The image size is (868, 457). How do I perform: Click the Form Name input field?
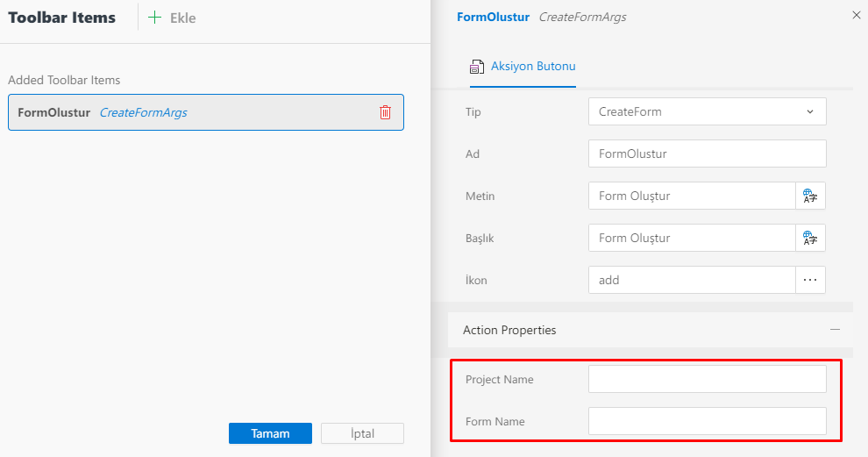click(707, 421)
